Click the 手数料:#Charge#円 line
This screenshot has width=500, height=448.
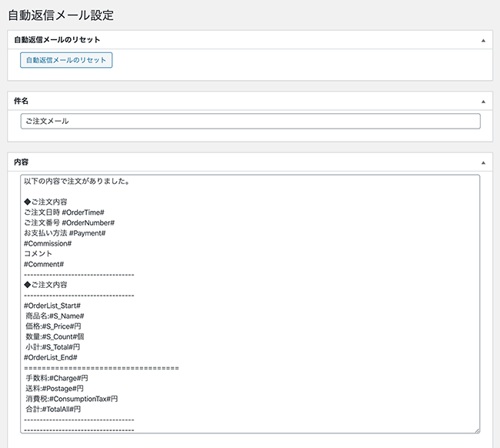click(57, 378)
